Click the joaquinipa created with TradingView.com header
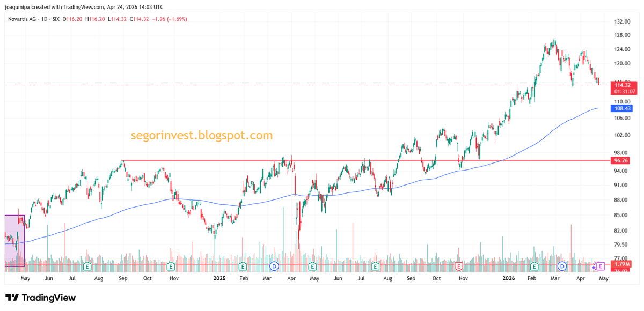Screen dimensions: 644x311 85,7
